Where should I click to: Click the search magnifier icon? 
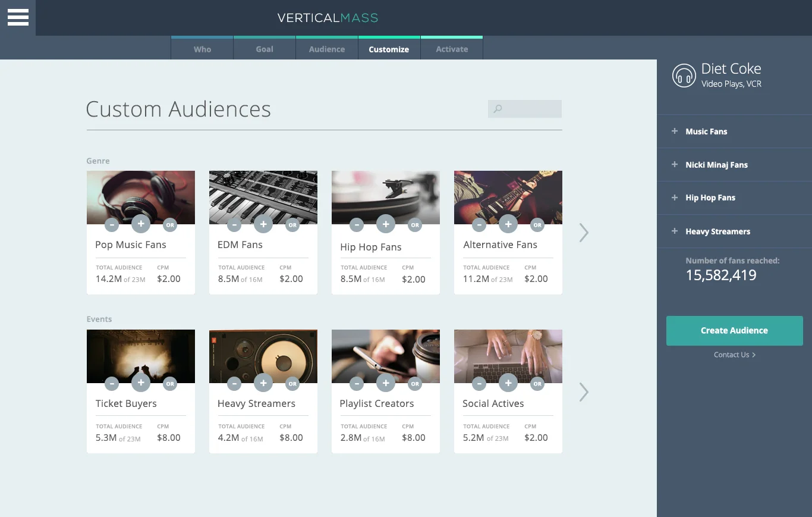497,109
